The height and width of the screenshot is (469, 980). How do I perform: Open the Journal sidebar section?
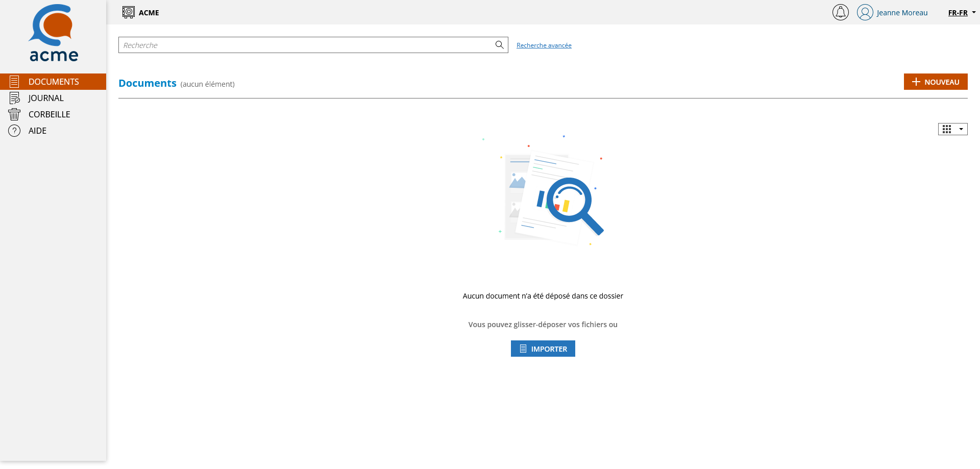coord(53,98)
